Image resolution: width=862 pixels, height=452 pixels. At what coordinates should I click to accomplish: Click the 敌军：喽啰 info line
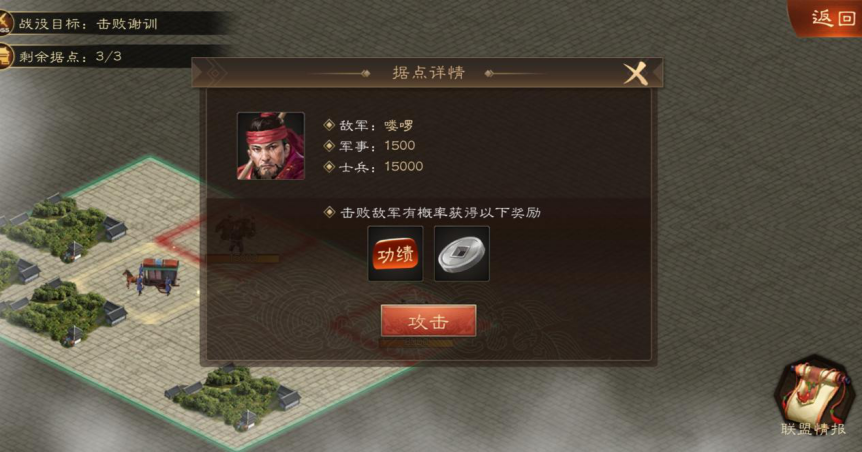coord(376,125)
